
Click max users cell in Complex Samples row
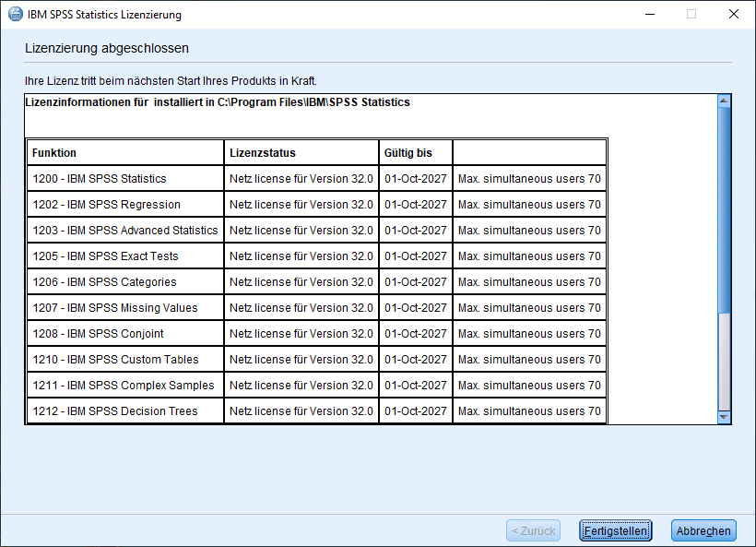[x=529, y=385]
